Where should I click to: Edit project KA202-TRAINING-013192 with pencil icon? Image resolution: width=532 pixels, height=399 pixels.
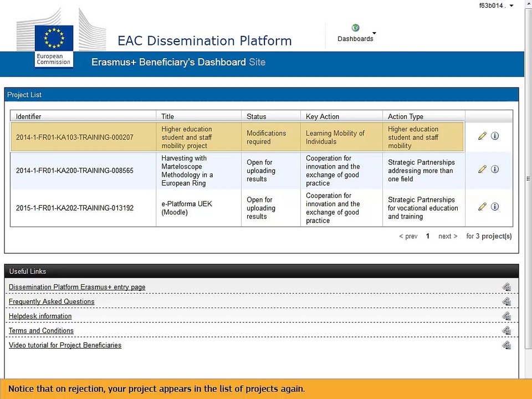[482, 206]
